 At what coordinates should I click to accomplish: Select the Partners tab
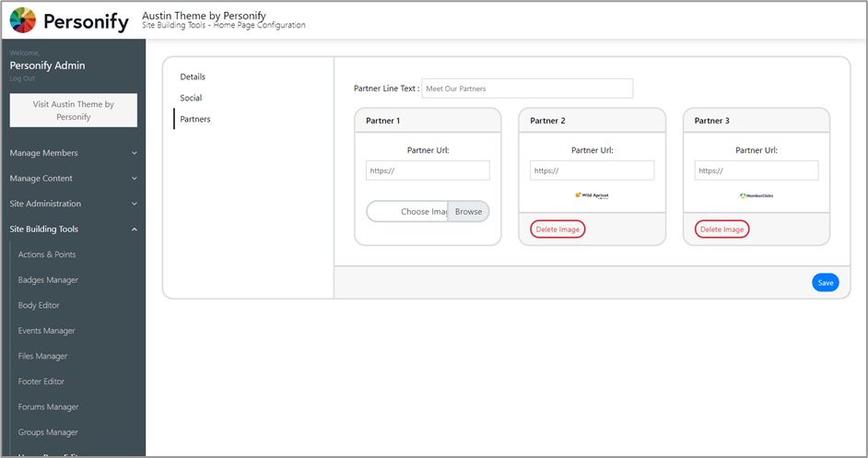pyautogui.click(x=195, y=119)
